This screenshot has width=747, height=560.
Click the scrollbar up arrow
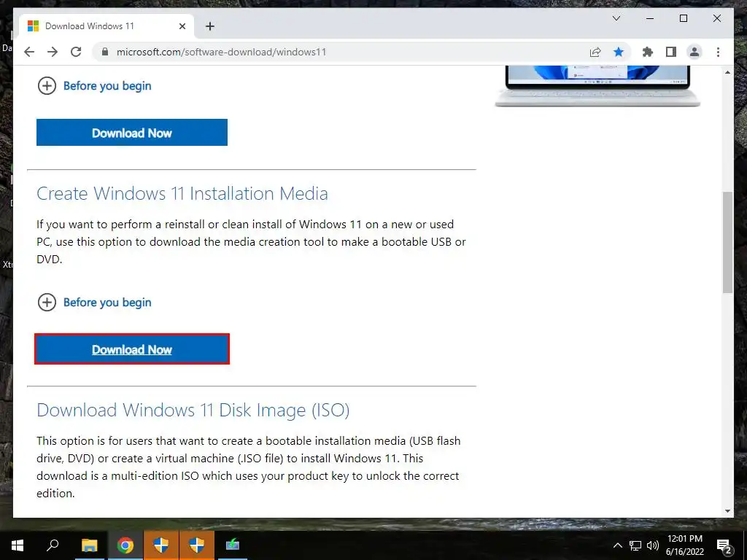point(727,72)
